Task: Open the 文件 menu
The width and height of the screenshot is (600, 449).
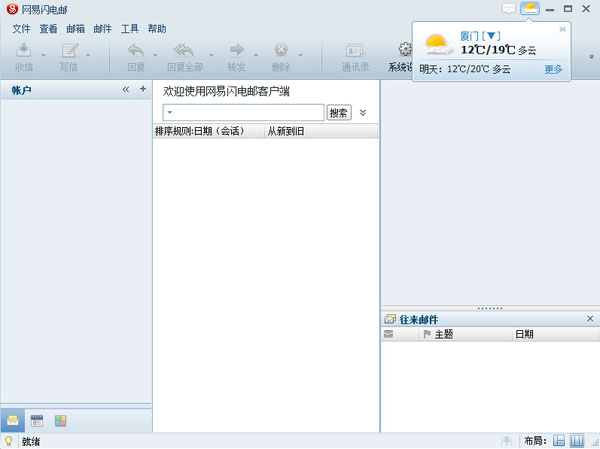Action: pos(21,29)
